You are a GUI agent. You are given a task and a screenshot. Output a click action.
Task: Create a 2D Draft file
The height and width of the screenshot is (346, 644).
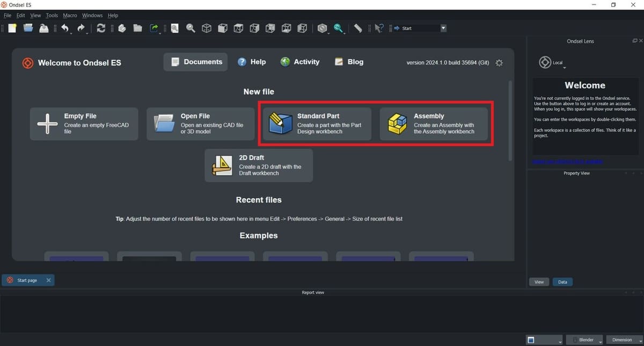tap(259, 165)
